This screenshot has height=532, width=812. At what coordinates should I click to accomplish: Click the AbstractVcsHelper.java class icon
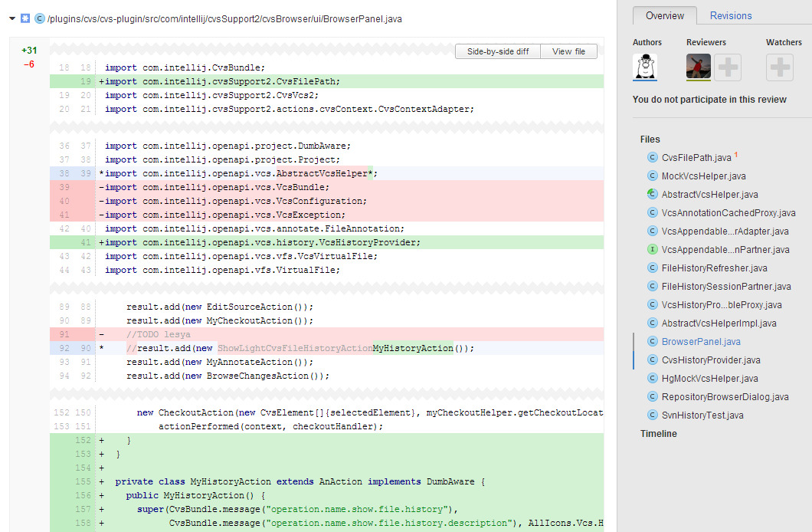tap(653, 195)
